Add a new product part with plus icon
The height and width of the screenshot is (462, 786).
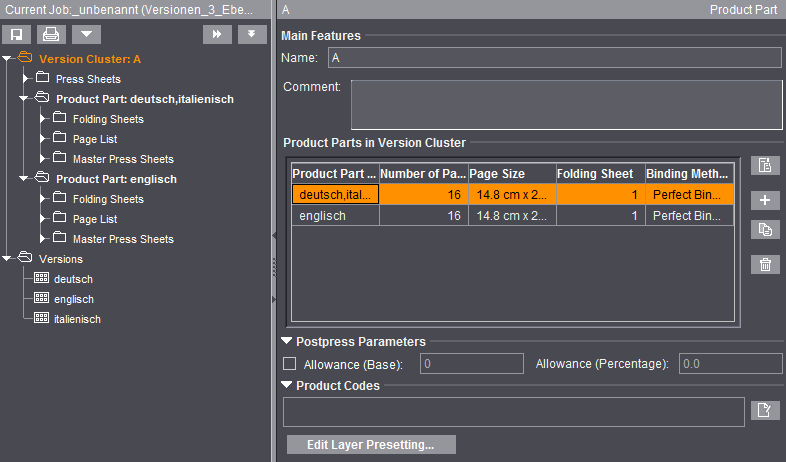tap(765, 200)
